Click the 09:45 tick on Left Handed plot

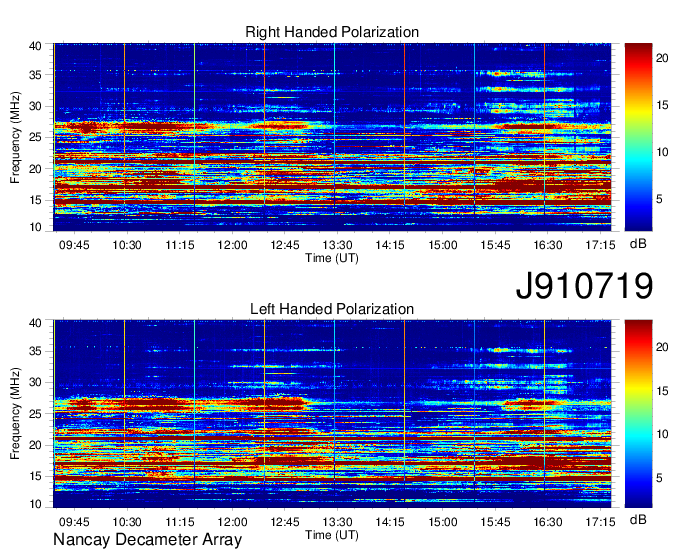pyautogui.click(x=74, y=522)
